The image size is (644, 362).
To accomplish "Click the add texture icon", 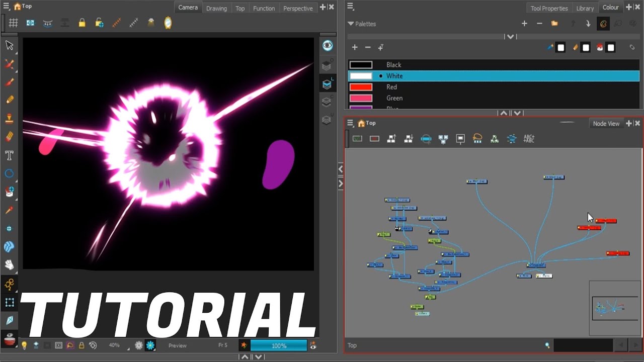I will (x=381, y=47).
